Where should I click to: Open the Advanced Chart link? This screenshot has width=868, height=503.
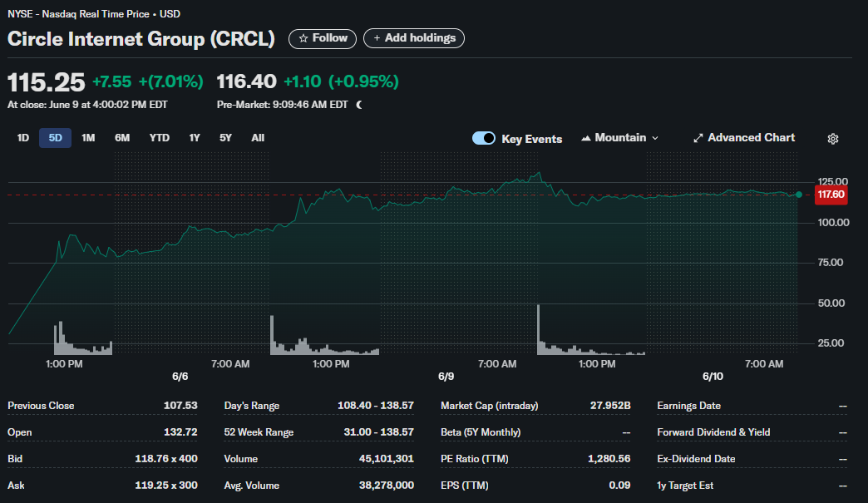[x=744, y=138]
